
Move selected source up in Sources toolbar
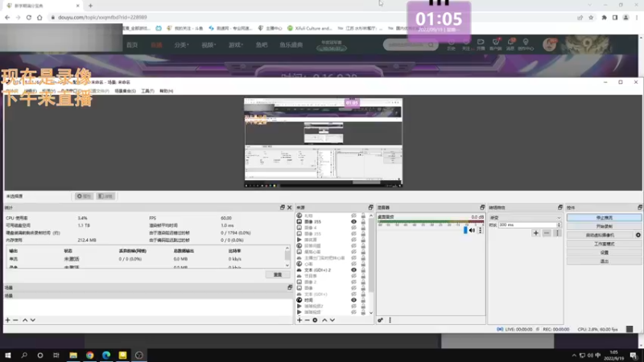tap(324, 320)
